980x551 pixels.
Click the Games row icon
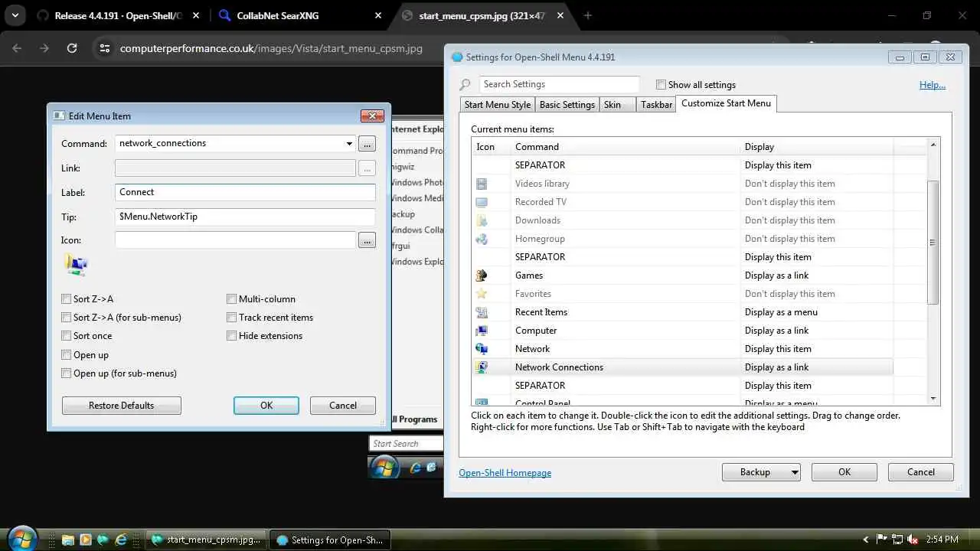482,275
